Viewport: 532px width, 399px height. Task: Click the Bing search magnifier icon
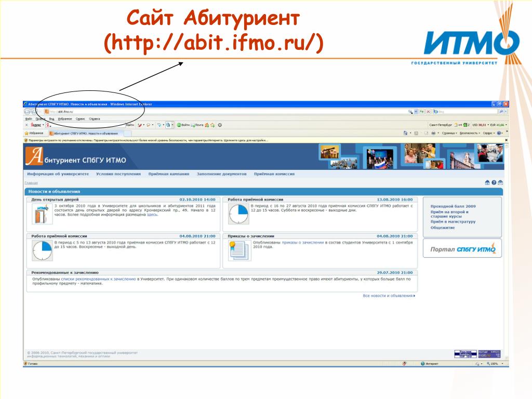[501, 112]
